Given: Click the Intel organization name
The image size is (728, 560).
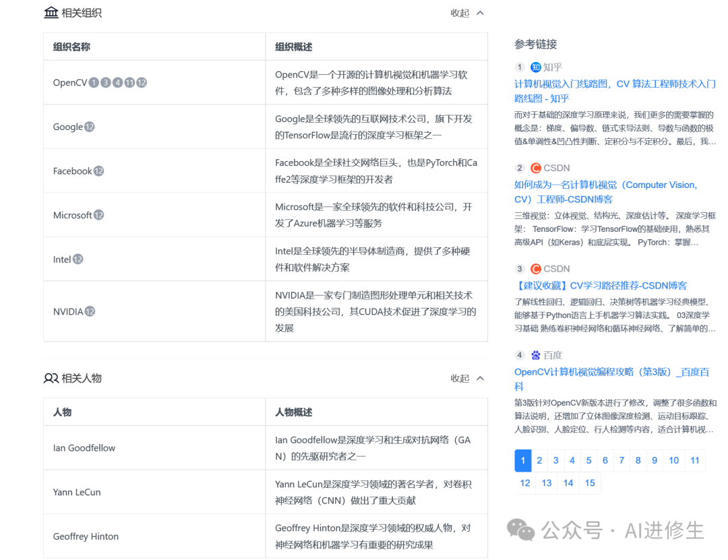Looking at the screenshot, I should 62,259.
